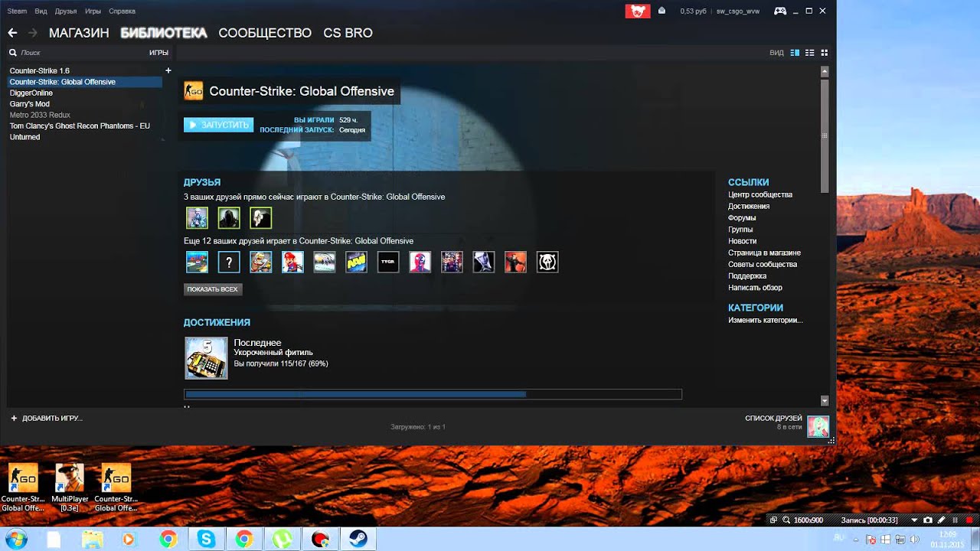Open MultiPlayer [0.3e] desktop shortcut

[70, 487]
